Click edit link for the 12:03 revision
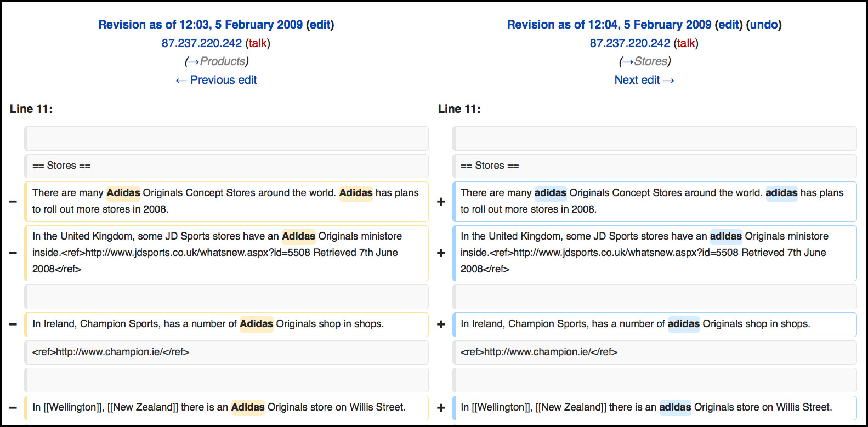 coord(320,25)
